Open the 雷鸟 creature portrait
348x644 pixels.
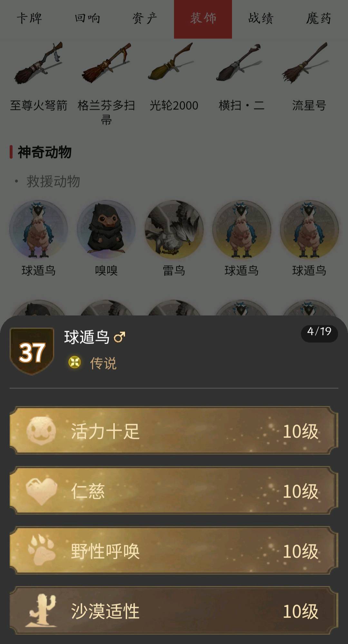[174, 229]
